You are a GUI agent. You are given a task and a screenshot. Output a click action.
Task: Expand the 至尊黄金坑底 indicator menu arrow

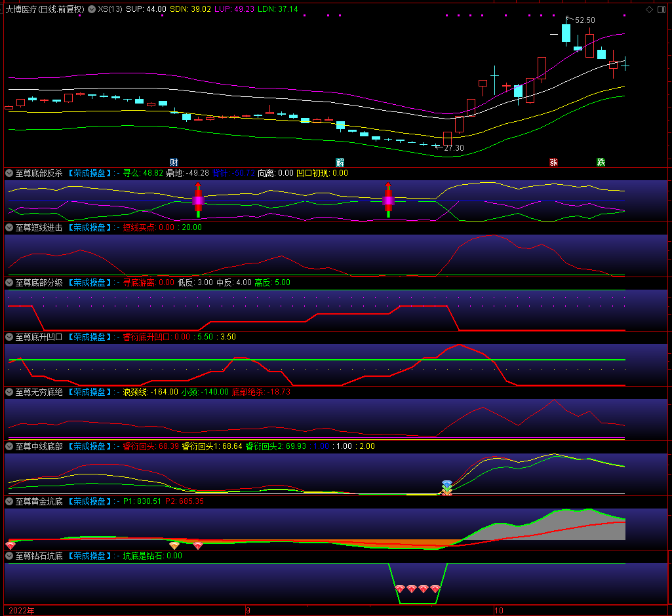(9, 501)
